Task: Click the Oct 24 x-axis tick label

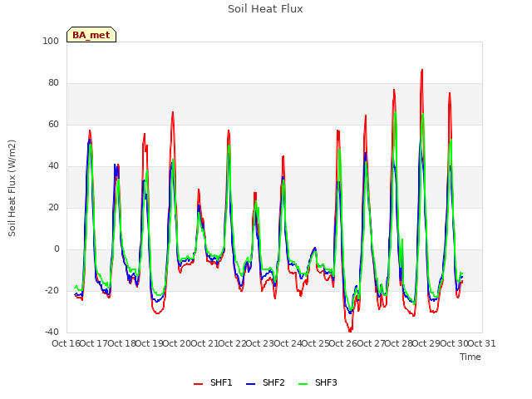Action: click(x=288, y=343)
